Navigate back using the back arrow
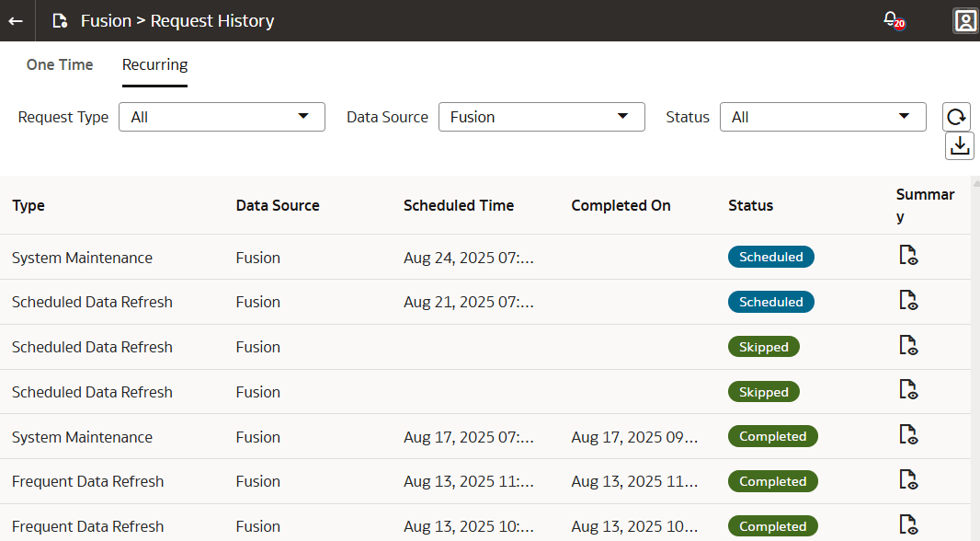This screenshot has width=980, height=541. point(15,20)
